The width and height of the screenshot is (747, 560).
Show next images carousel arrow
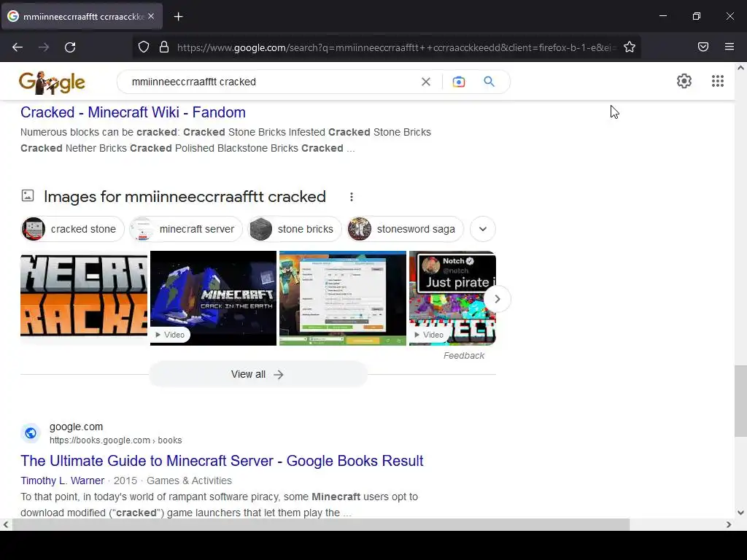click(x=498, y=299)
